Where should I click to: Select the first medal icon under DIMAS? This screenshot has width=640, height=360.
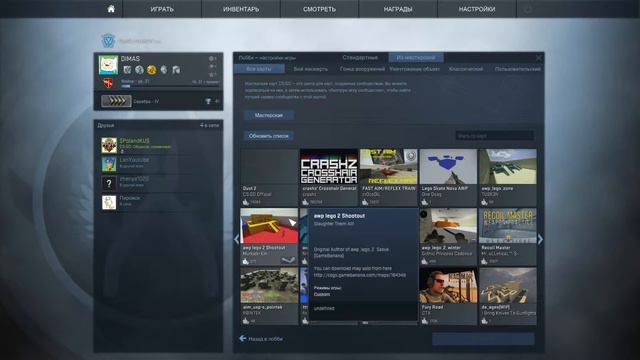(127, 70)
